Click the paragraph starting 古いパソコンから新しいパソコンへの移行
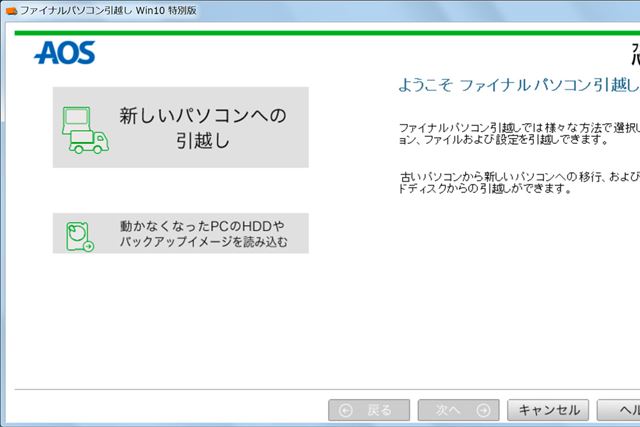 tap(519, 182)
